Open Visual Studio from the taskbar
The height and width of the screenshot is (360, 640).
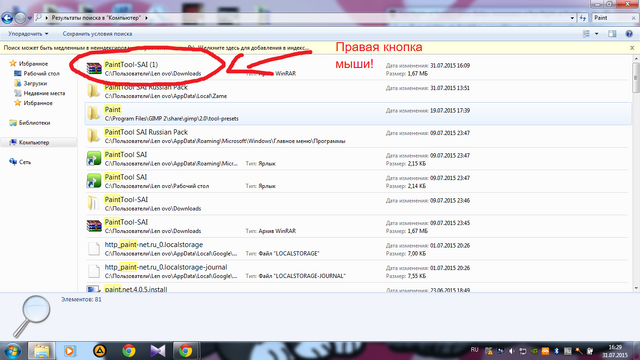pyautogui.click(x=158, y=351)
